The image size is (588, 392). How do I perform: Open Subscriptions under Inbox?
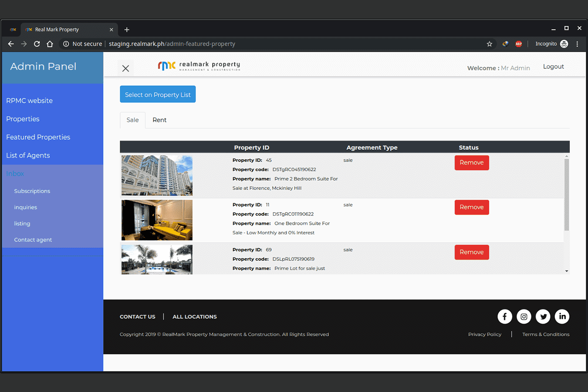[32, 191]
